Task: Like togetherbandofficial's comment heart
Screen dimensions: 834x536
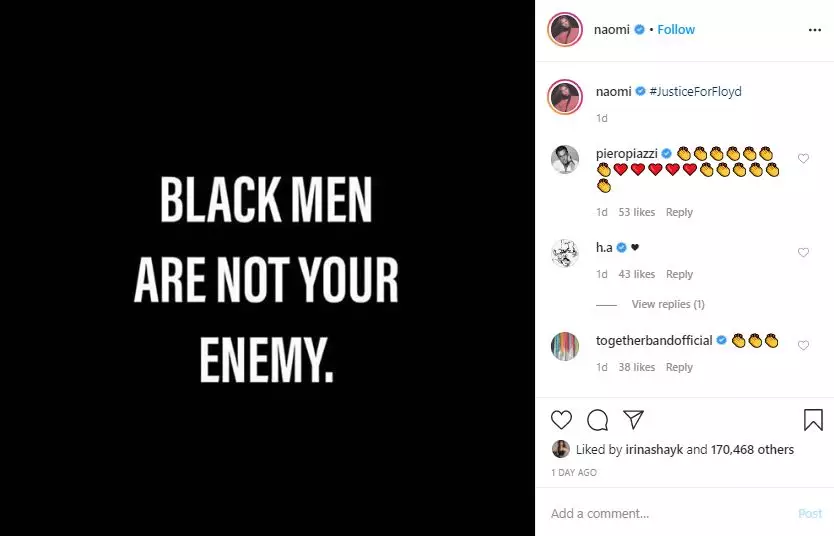Action: click(803, 346)
